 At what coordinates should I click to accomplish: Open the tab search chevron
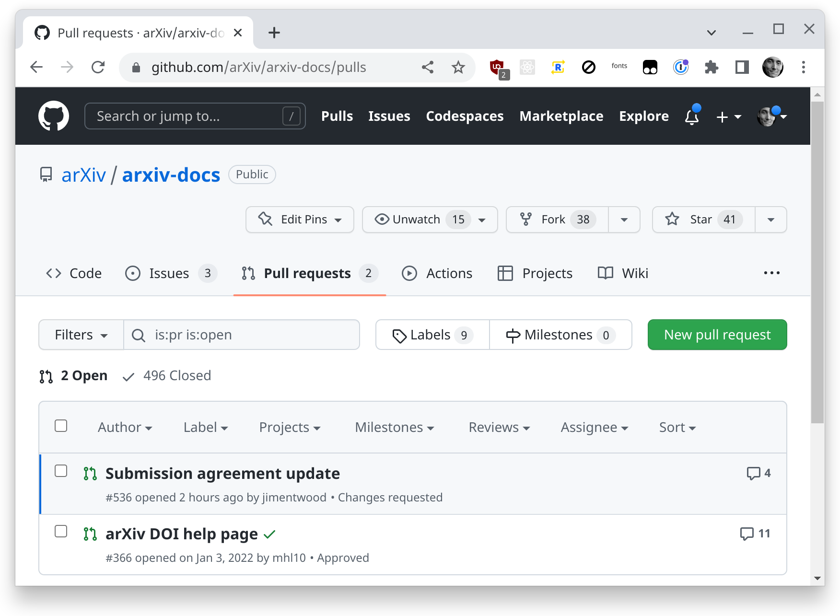pyautogui.click(x=712, y=33)
